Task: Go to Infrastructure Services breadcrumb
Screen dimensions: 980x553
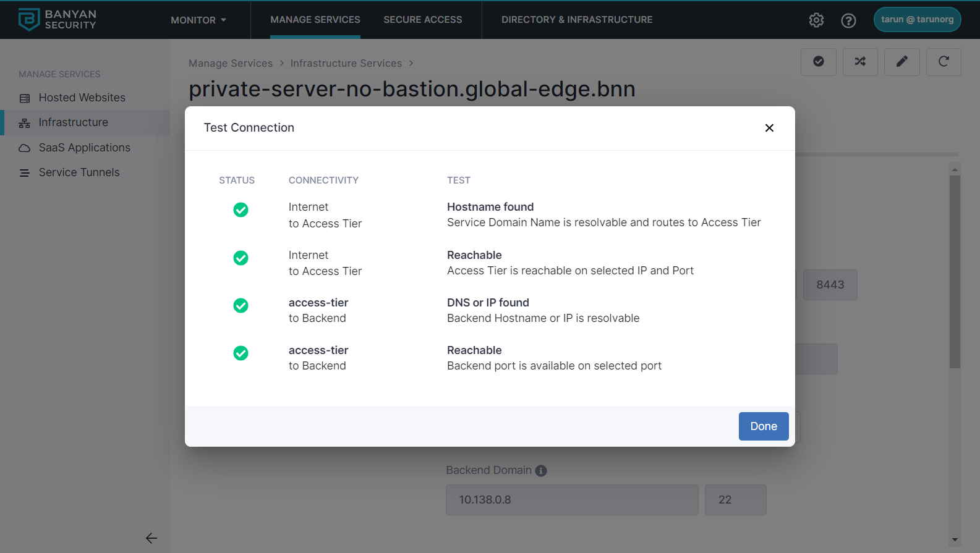Action: point(346,64)
